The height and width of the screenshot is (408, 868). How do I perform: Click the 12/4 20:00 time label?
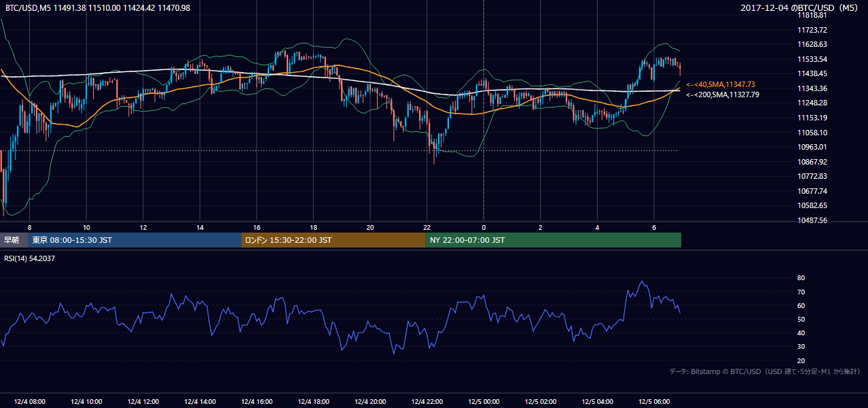[x=370, y=401]
